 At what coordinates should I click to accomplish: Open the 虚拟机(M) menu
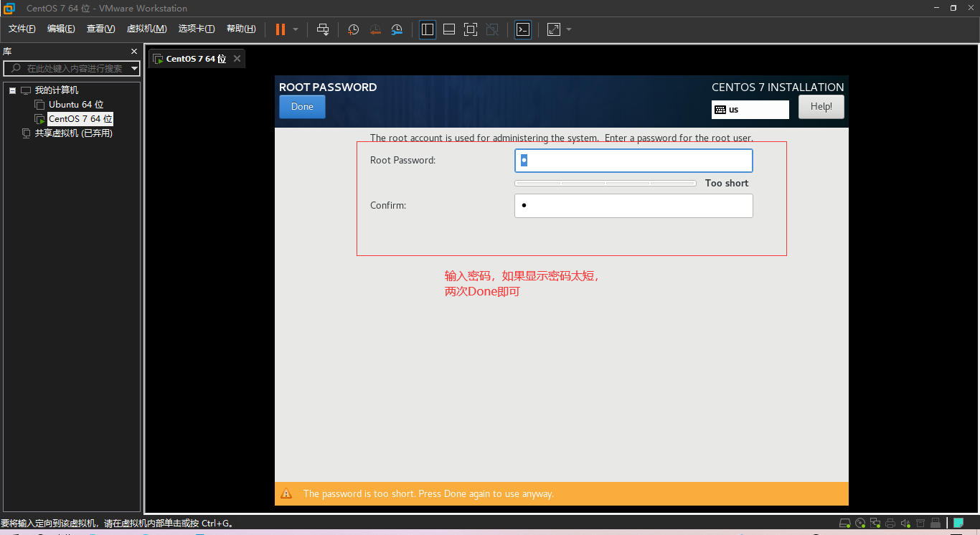click(x=146, y=29)
